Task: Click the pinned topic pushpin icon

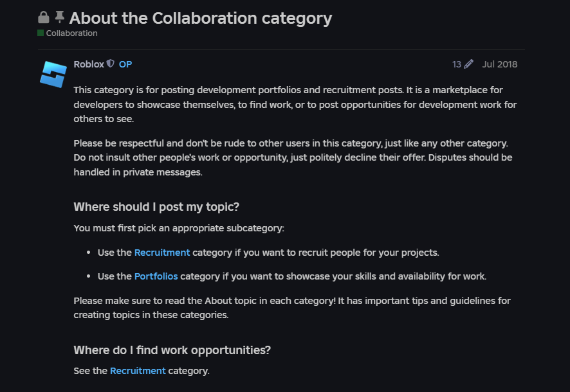Action: point(60,17)
